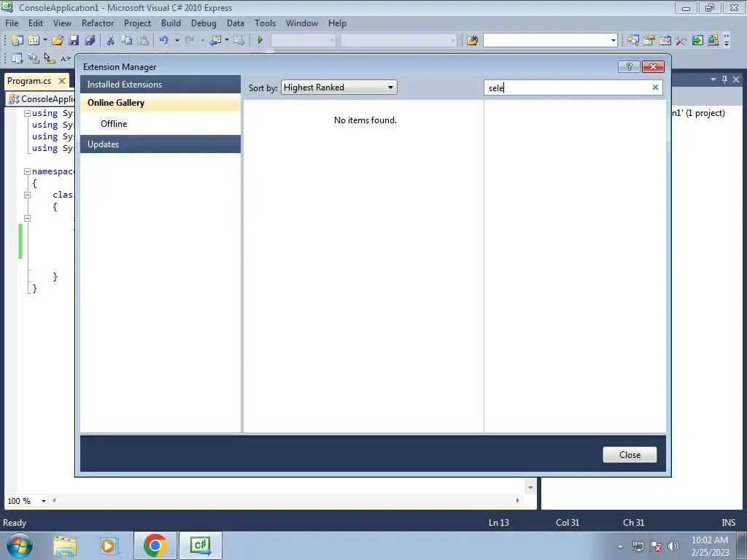The width and height of the screenshot is (747, 560).
Task: Click the Close button in Extension Manager
Action: (x=630, y=455)
